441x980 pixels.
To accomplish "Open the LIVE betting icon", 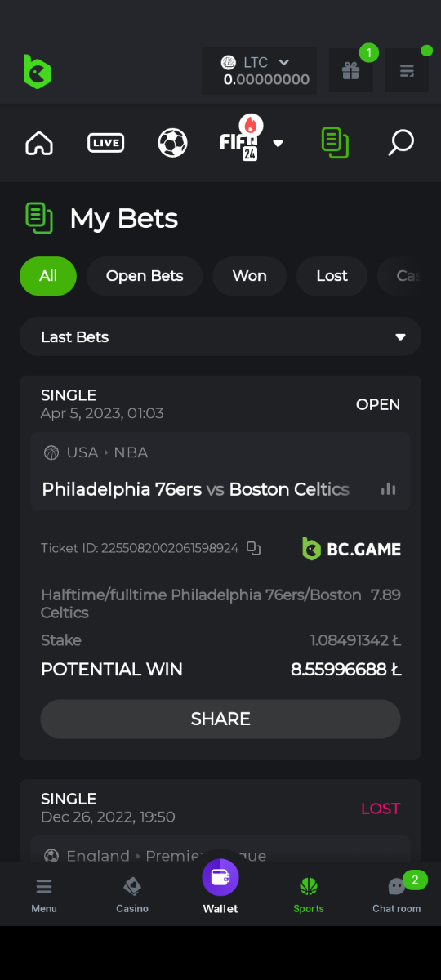I will point(105,143).
